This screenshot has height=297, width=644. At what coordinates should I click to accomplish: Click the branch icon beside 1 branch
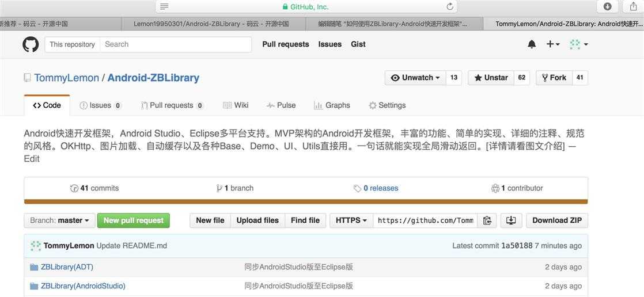click(x=219, y=188)
